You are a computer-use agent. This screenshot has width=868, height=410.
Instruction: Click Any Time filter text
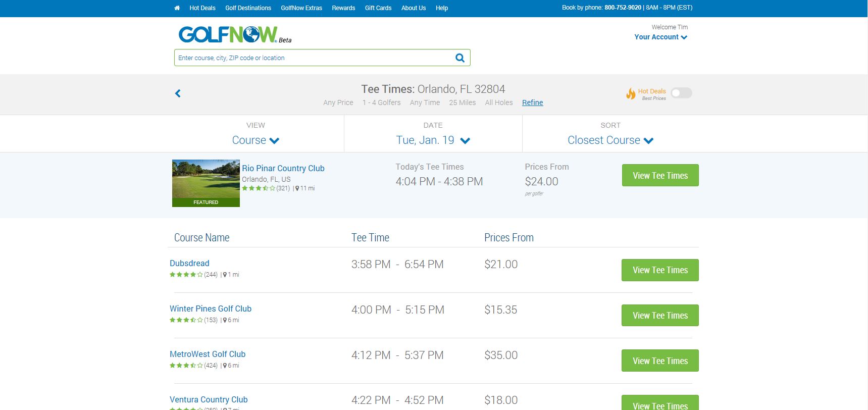pos(425,102)
